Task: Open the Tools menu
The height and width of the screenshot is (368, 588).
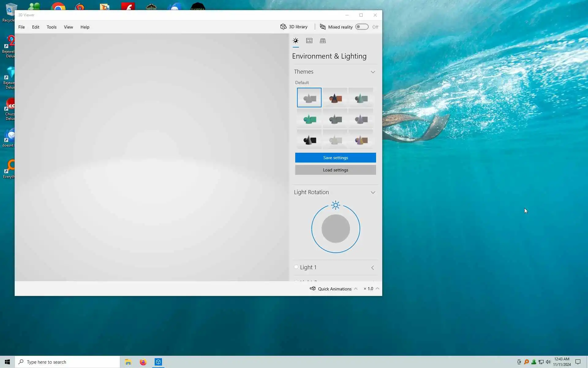Action: pos(51,27)
